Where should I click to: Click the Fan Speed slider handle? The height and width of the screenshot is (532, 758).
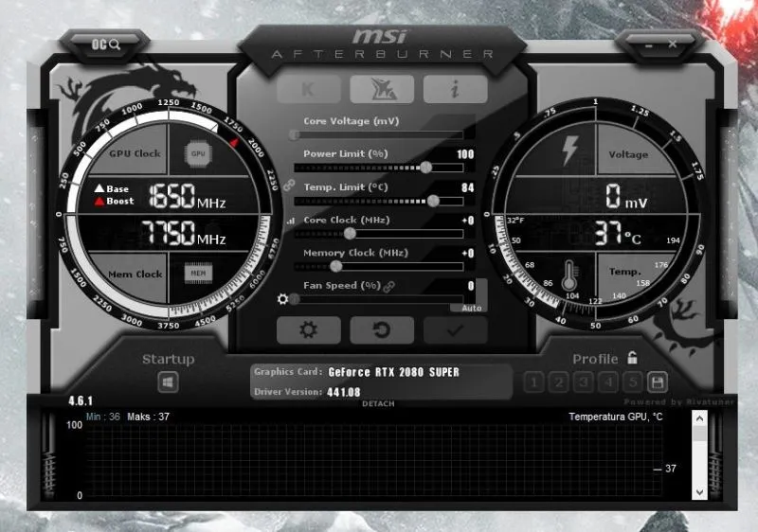tap(294, 299)
